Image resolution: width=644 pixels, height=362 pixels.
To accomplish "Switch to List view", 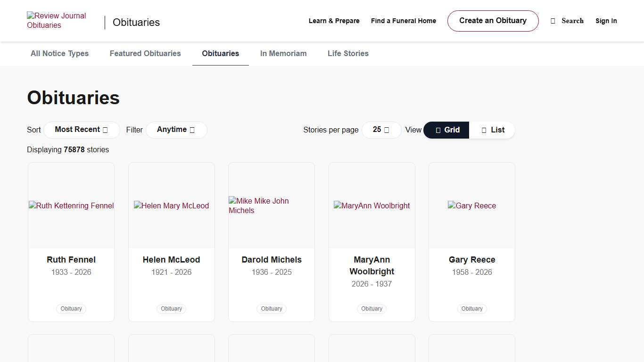I will click(x=492, y=130).
